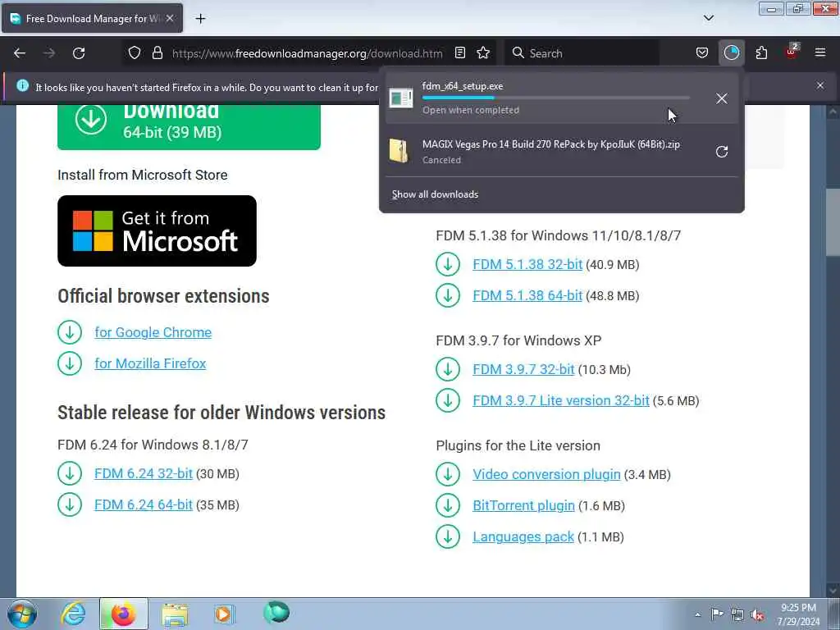This screenshot has height=630, width=840.
Task: Click the Search box in toolbar
Action: [x=582, y=53]
